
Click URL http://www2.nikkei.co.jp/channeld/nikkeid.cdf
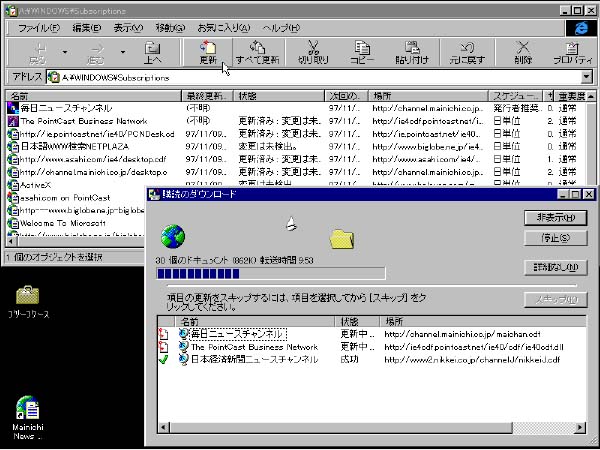tap(472, 360)
